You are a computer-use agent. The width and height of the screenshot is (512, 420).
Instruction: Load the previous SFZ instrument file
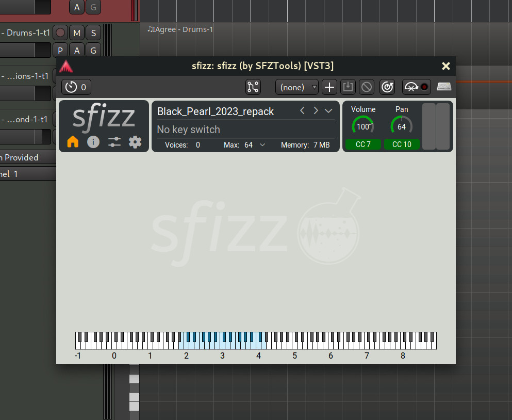303,111
